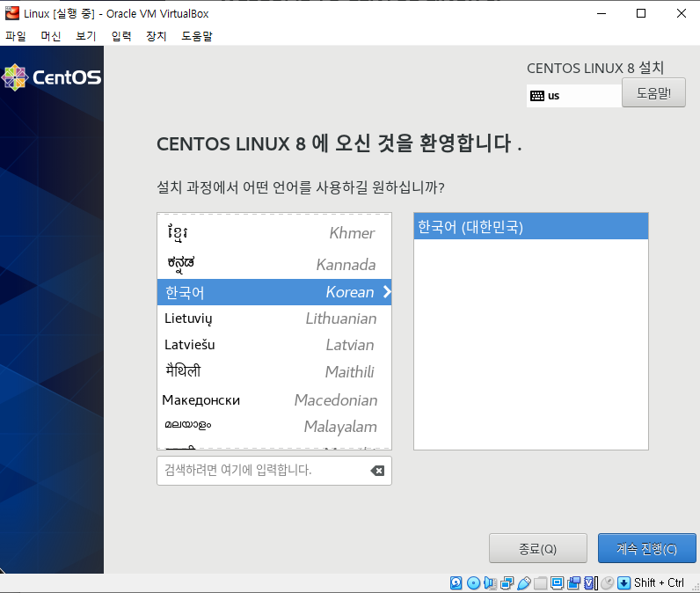
Task: Click the 도움말! help button
Action: 653,93
